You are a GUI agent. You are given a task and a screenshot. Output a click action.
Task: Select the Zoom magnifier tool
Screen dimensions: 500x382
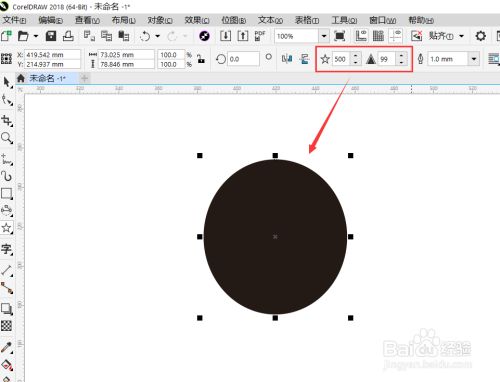tap(6, 138)
